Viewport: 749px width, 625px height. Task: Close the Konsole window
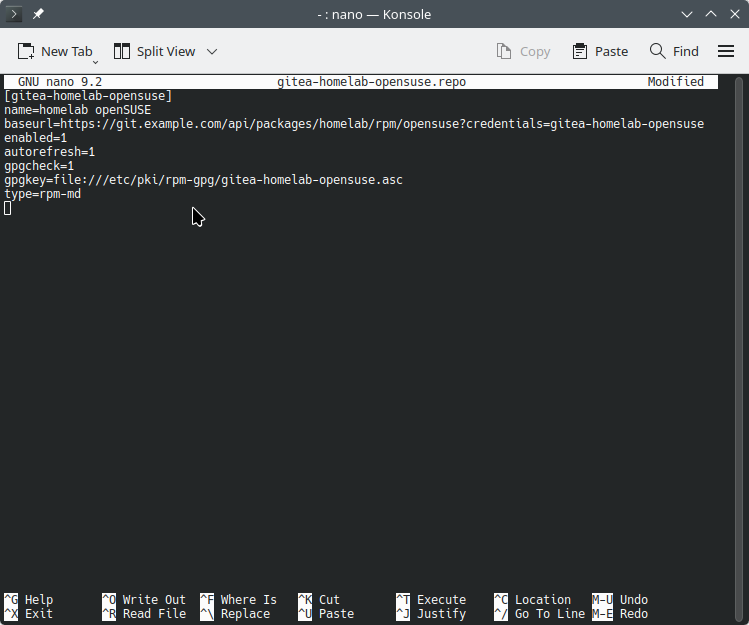(735, 14)
